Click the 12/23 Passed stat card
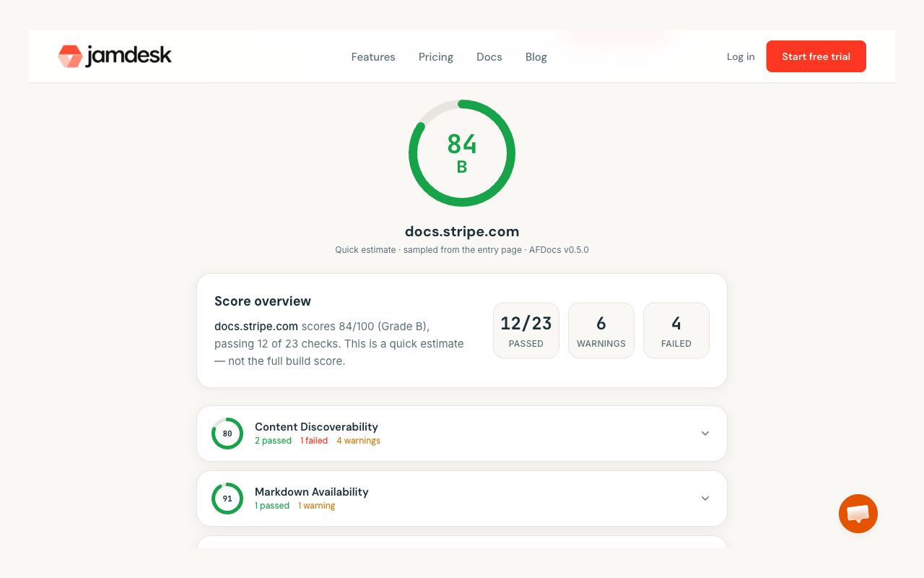 (x=526, y=330)
